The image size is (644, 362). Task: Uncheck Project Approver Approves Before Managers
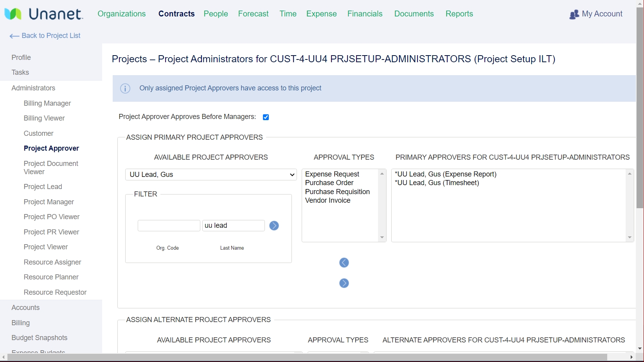[x=266, y=117]
